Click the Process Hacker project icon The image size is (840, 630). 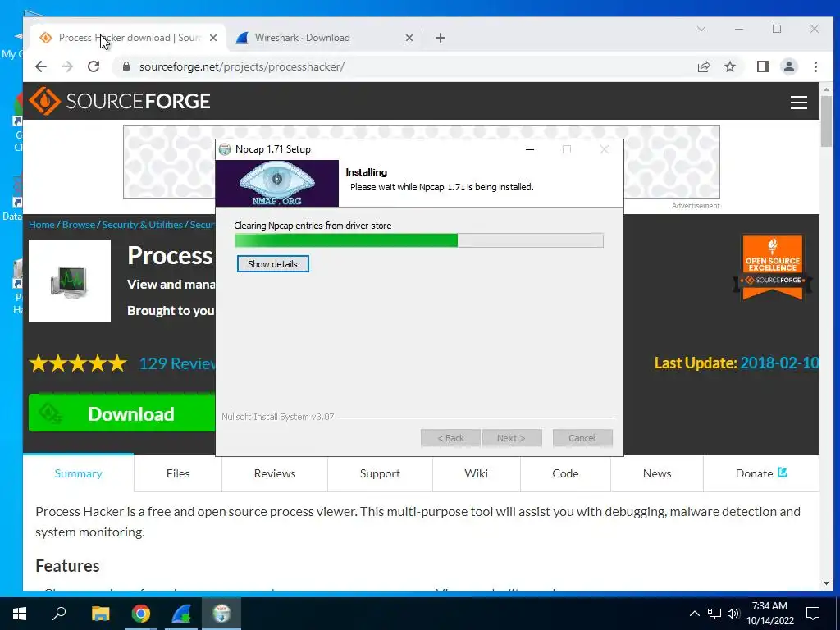point(70,281)
